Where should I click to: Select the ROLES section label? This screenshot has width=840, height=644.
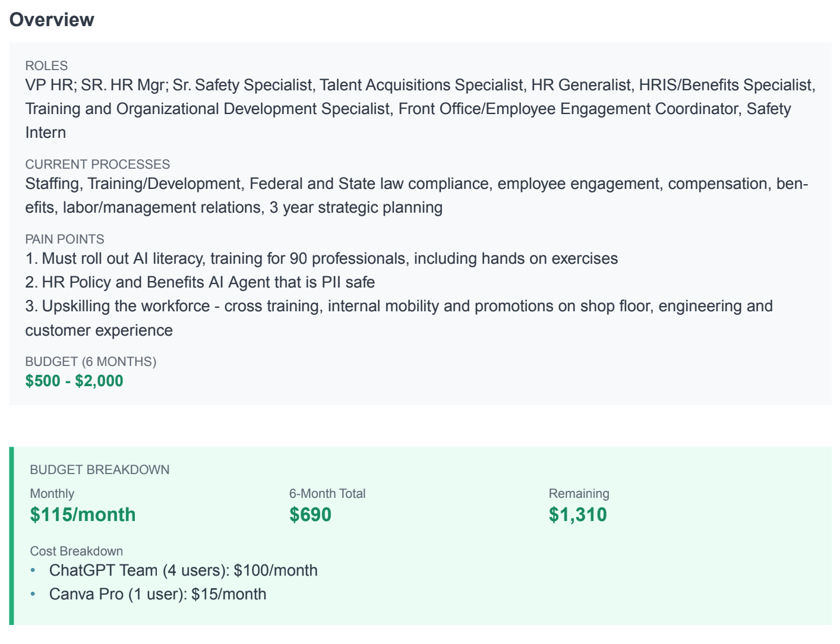click(46, 66)
